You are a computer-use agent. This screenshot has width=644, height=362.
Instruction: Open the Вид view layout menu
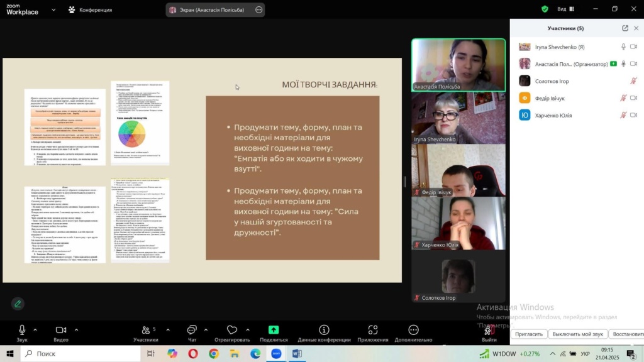point(565,9)
